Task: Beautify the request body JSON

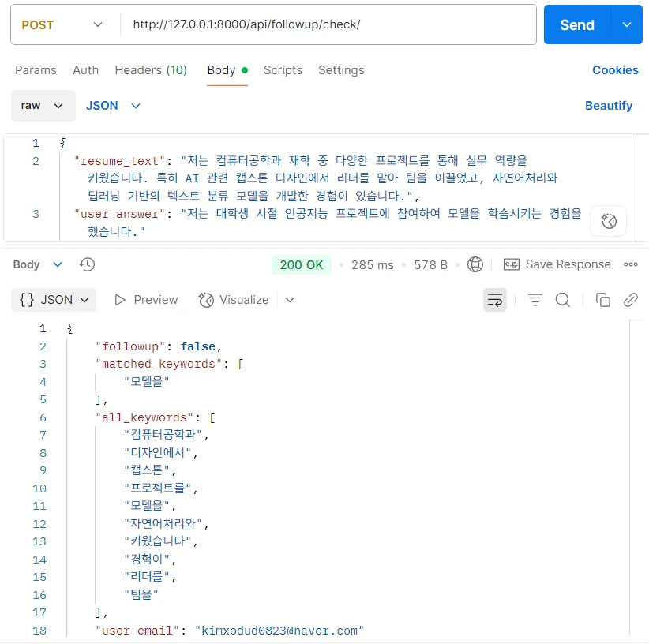Action: (x=609, y=106)
